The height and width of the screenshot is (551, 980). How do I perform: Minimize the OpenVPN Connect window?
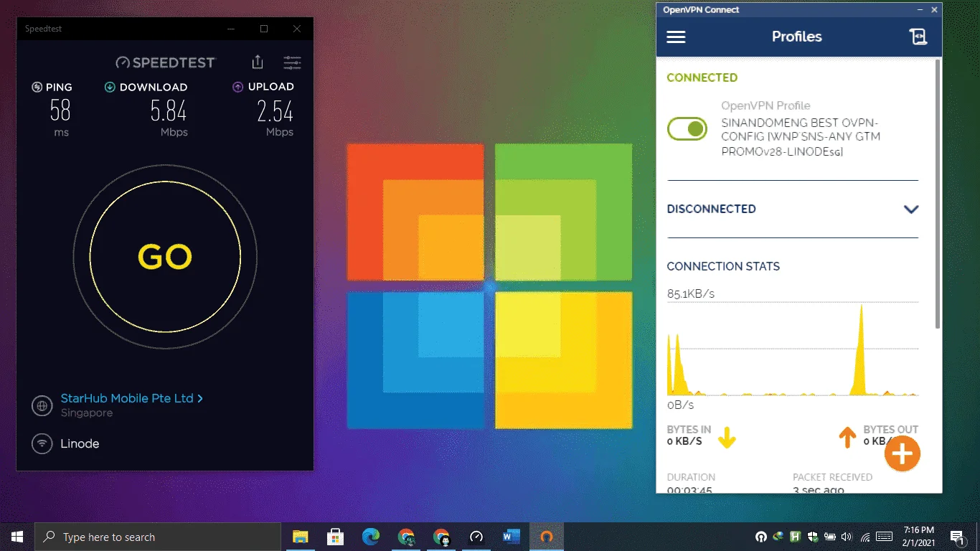pos(920,10)
